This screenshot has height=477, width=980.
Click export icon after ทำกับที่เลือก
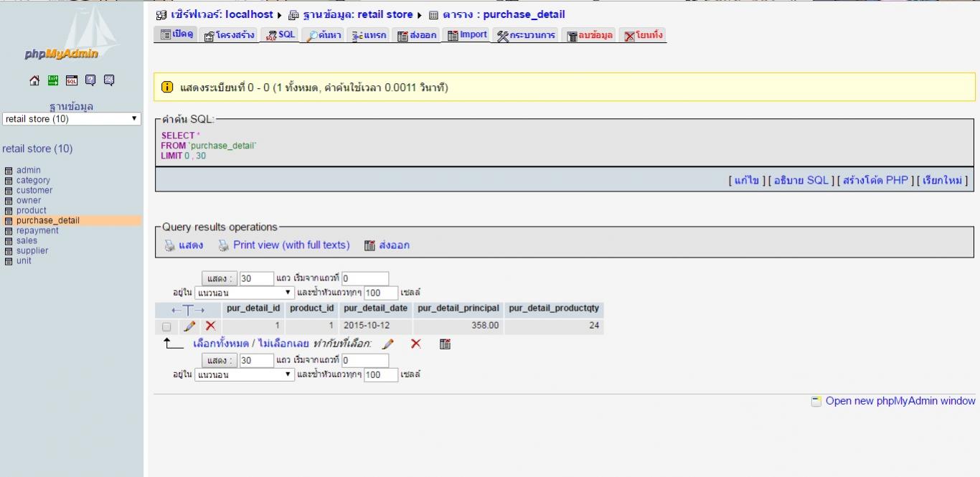coord(445,344)
